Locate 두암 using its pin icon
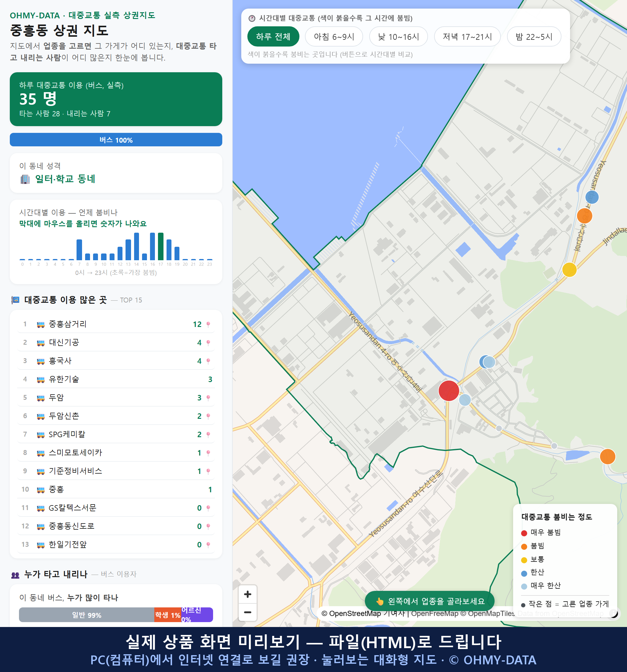The width and height of the screenshot is (627, 672). coord(208,398)
